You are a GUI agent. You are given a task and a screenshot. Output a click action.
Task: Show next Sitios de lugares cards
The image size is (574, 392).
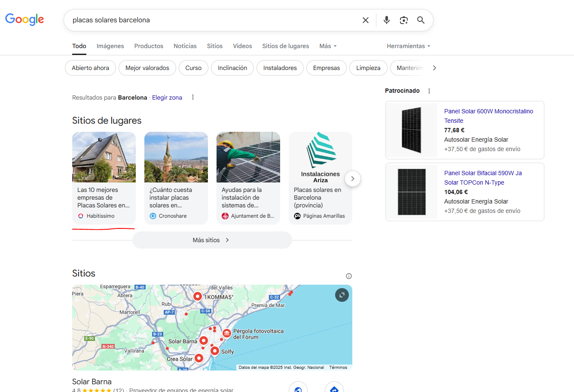point(353,179)
